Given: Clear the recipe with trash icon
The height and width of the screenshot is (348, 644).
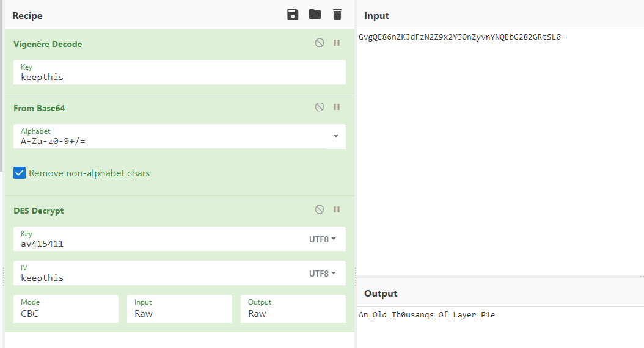Looking at the screenshot, I should pyautogui.click(x=337, y=15).
